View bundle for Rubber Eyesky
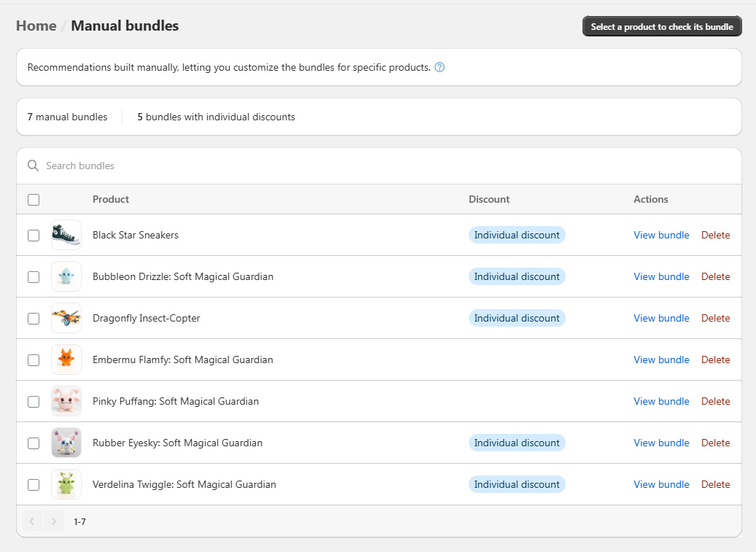756x552 pixels. 661,443
